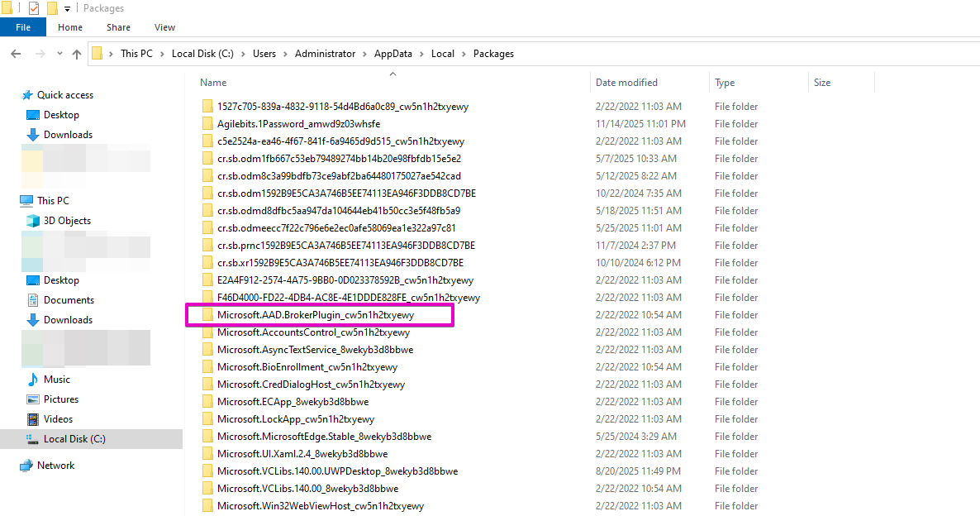Select Microsoft.Win32WebViewHost_cw5n1h2txyewy folder
Image resolution: width=980 pixels, height=516 pixels.
tap(321, 506)
